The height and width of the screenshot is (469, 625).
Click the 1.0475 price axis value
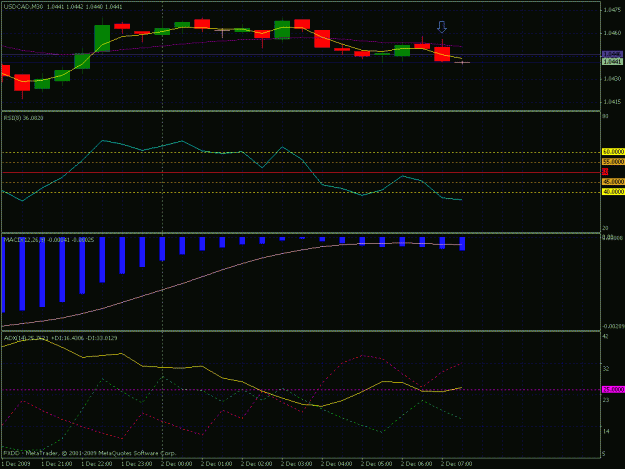pyautogui.click(x=612, y=10)
